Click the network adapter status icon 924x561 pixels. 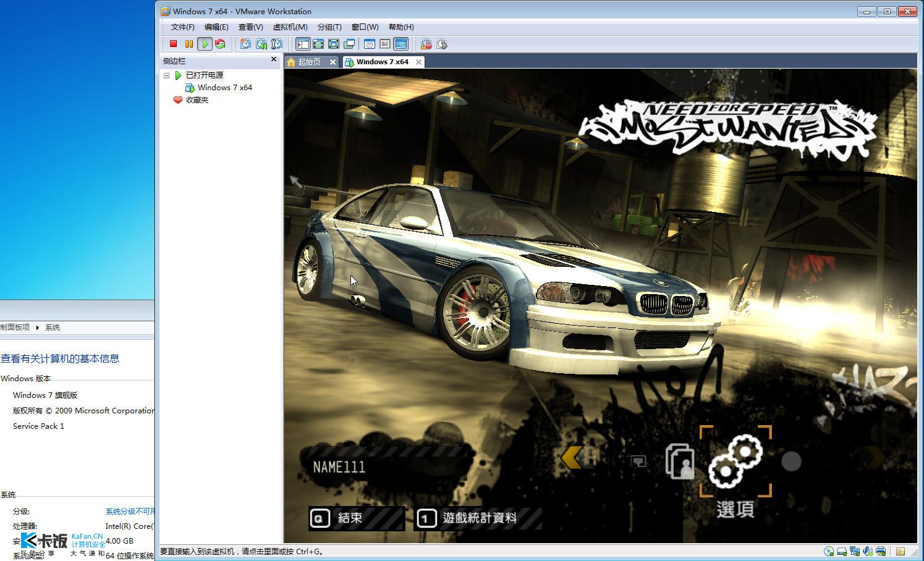[855, 551]
